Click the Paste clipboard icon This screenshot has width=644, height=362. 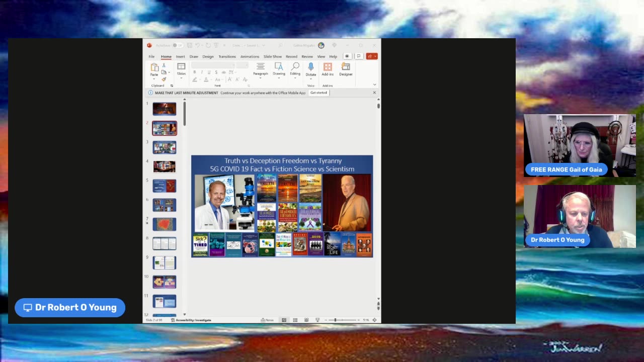pyautogui.click(x=154, y=67)
